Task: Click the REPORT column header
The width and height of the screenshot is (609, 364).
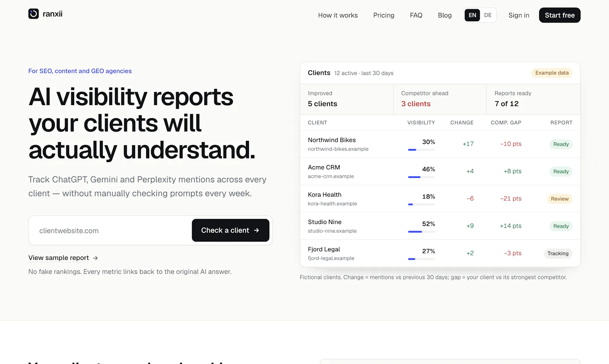Action: [561, 122]
